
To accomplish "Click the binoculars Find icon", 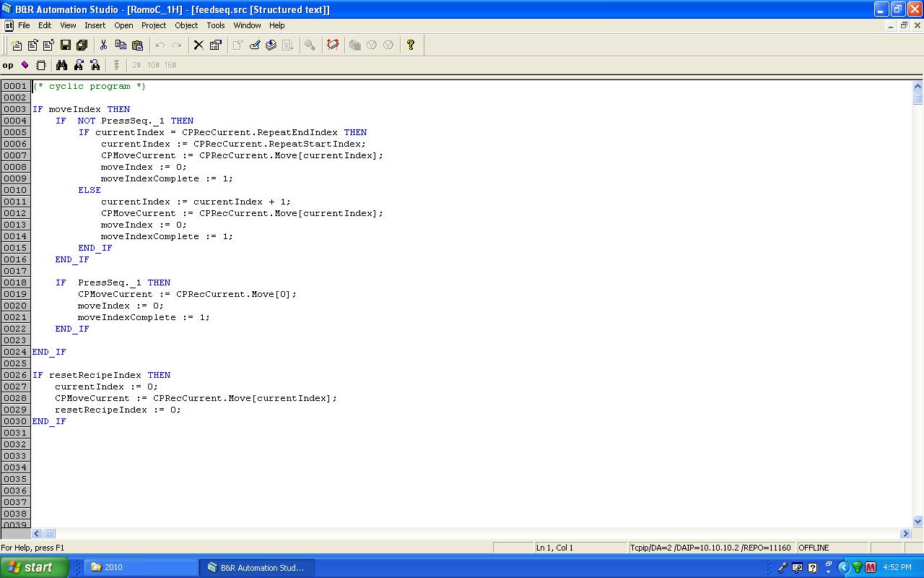I will [x=62, y=65].
